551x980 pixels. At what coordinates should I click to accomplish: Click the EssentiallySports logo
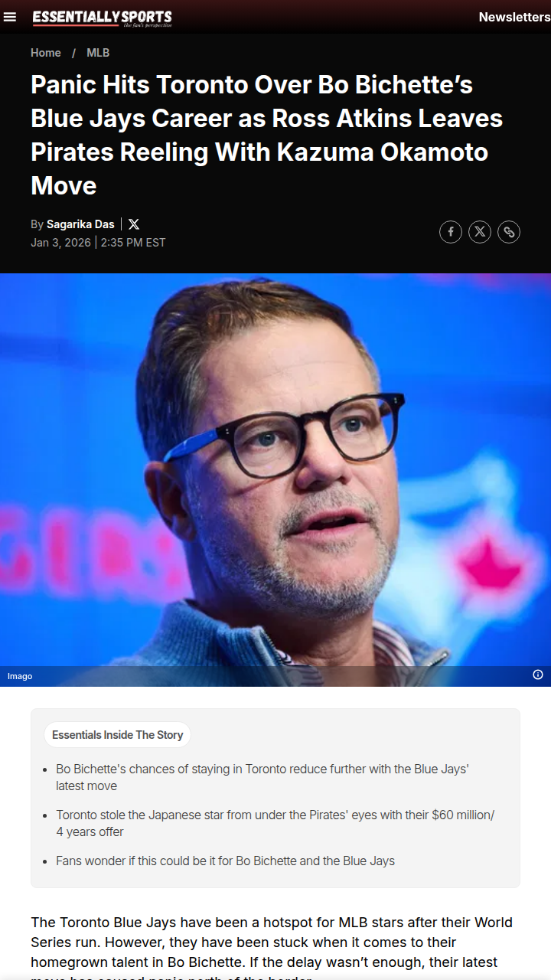point(102,18)
